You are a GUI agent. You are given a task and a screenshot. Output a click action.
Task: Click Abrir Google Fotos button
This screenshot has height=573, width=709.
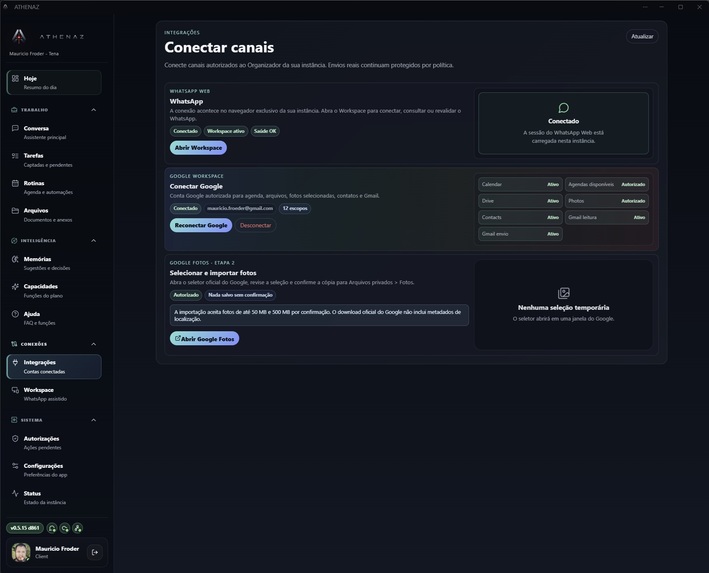(204, 339)
